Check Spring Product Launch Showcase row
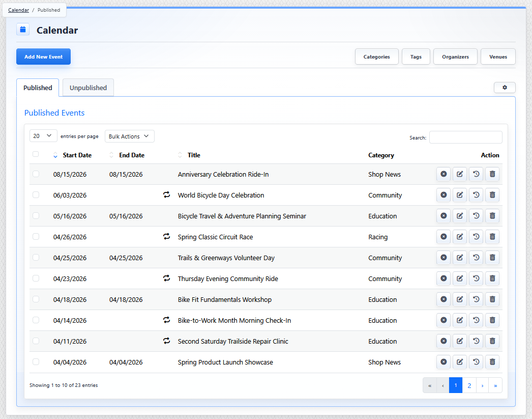Viewport: 532px width, 419px height. 36,362
